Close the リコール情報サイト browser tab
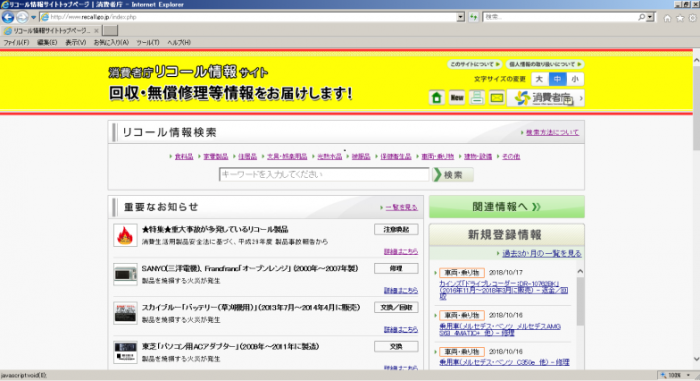 (x=96, y=31)
